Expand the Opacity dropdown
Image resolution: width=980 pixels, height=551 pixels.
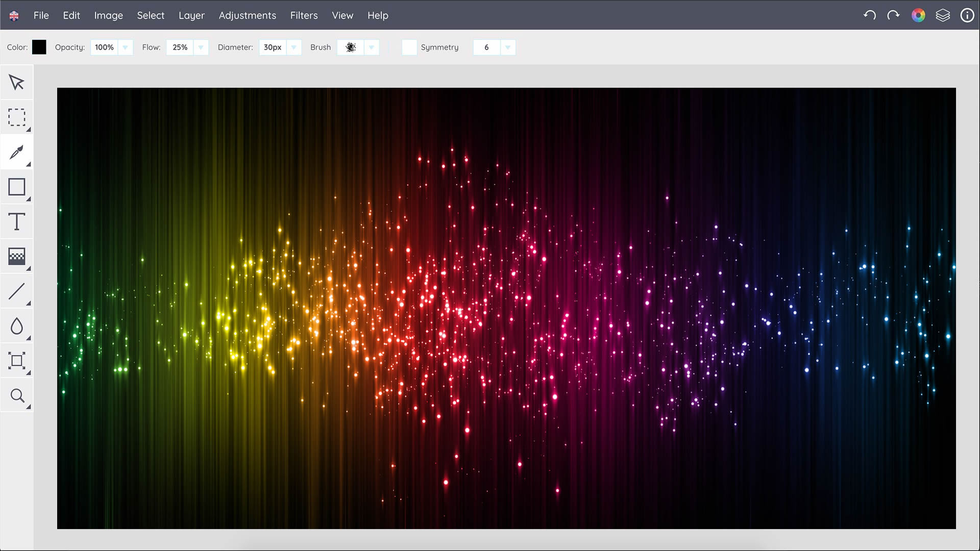pos(125,47)
